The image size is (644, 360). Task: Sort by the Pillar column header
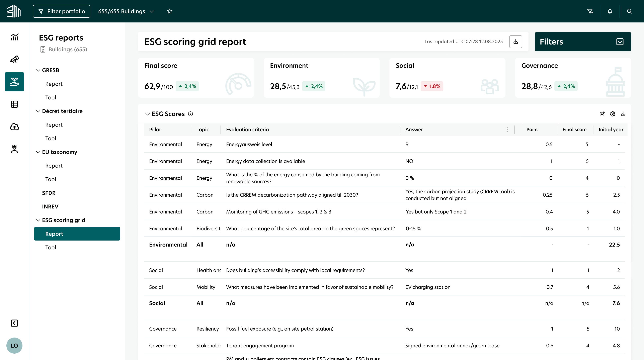(155, 129)
